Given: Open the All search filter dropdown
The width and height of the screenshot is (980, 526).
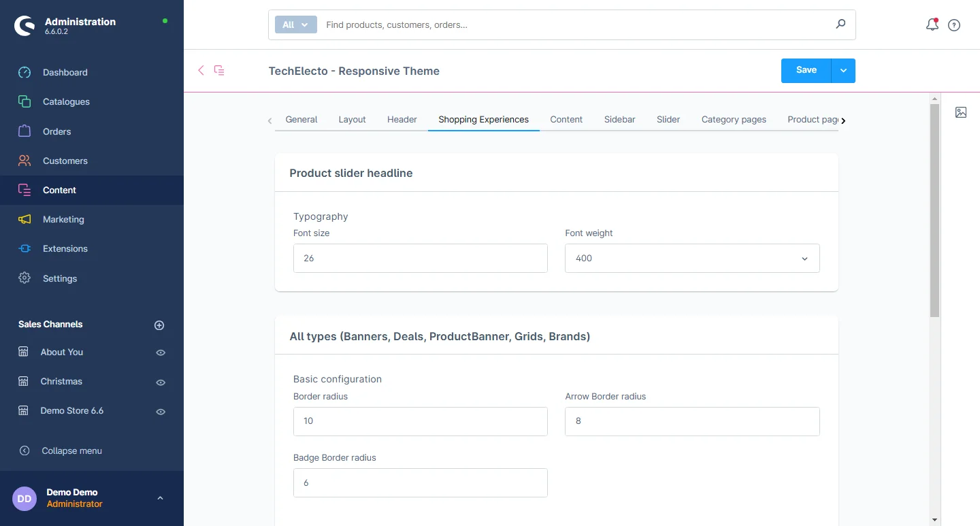Looking at the screenshot, I should [295, 24].
